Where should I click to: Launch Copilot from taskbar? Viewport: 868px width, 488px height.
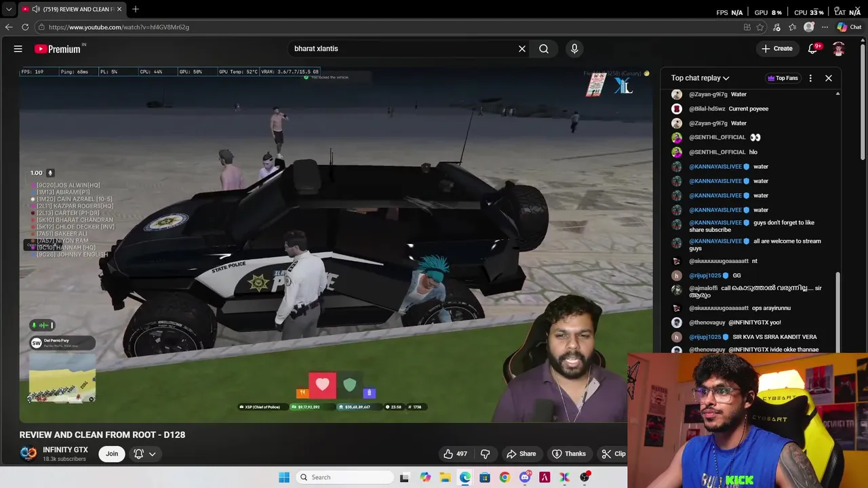[425, 477]
